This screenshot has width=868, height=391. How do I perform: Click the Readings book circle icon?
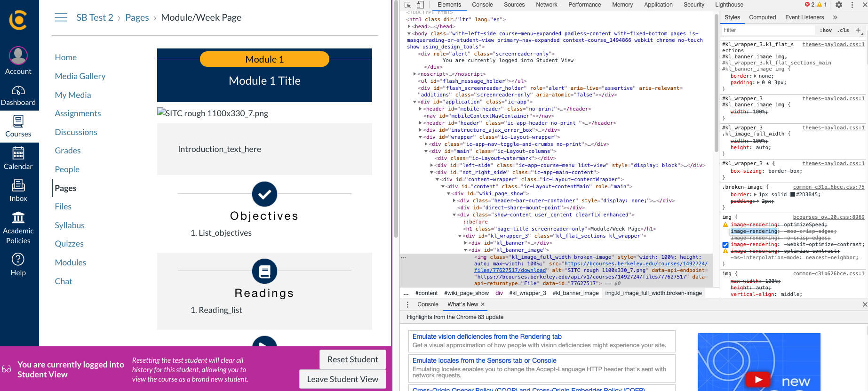point(264,271)
